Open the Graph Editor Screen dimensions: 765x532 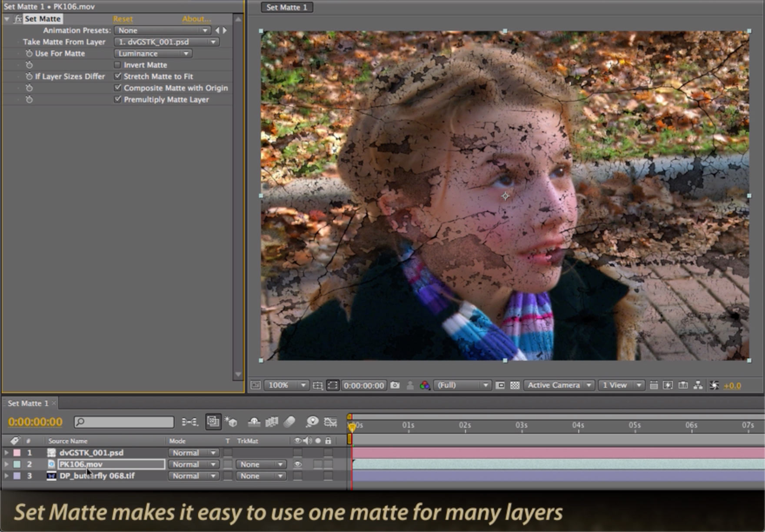click(330, 422)
